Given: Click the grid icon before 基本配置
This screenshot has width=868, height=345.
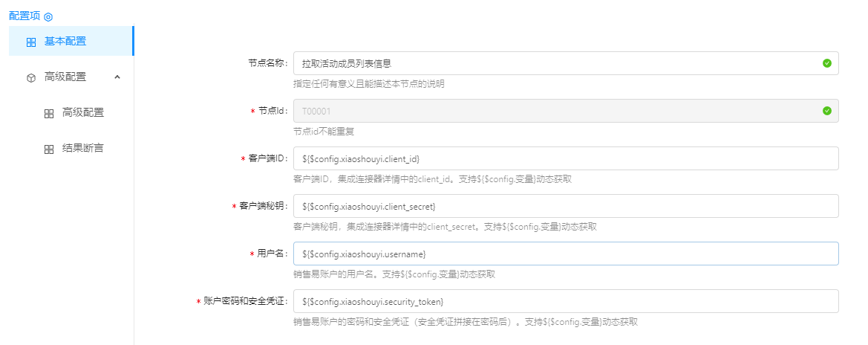Looking at the screenshot, I should (x=30, y=42).
